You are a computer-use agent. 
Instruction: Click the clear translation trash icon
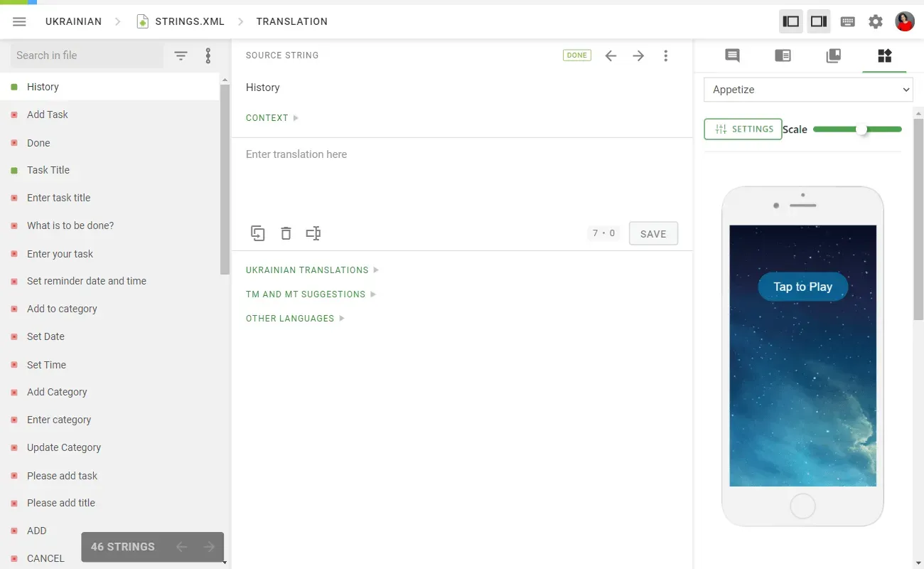286,233
